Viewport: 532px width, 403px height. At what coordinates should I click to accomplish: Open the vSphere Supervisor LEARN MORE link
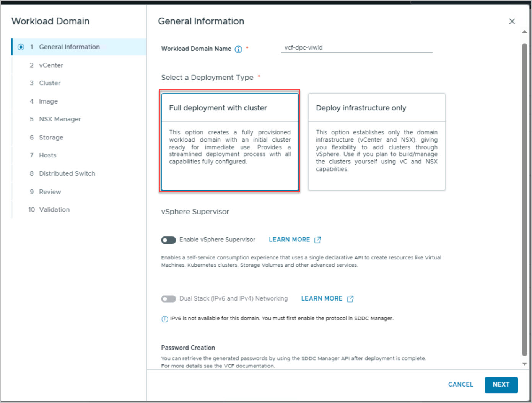289,240
